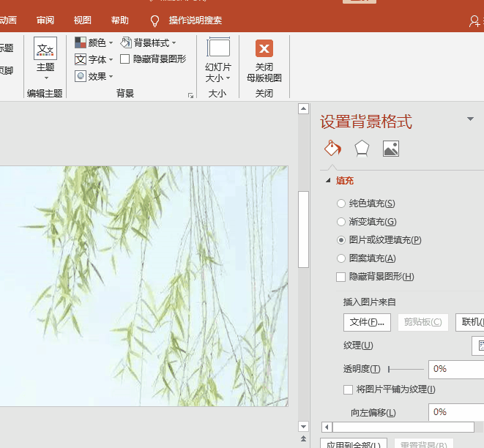Screen dimensions: 484x448
Task: Open the View (视图) ribbon tab
Action: [x=83, y=20]
